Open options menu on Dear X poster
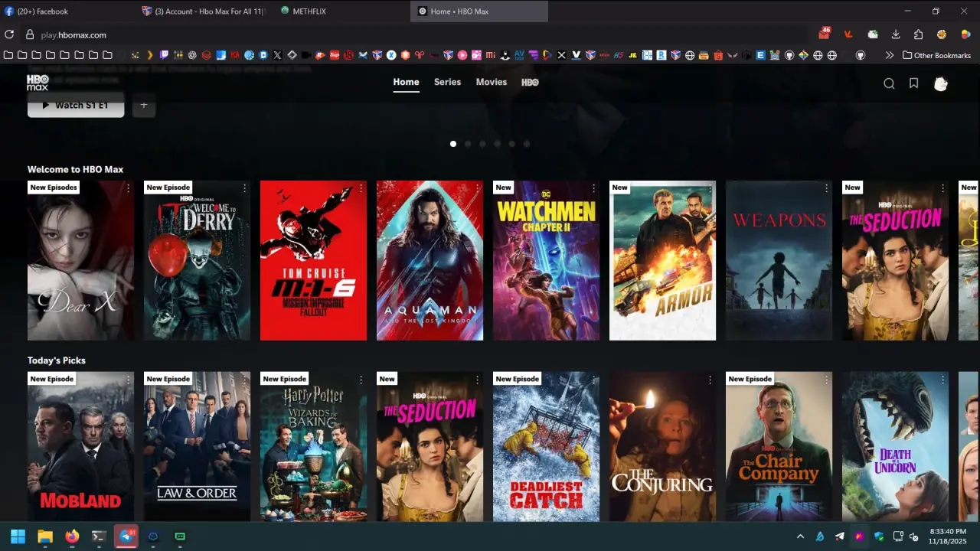The height and width of the screenshot is (551, 980). pyautogui.click(x=128, y=187)
